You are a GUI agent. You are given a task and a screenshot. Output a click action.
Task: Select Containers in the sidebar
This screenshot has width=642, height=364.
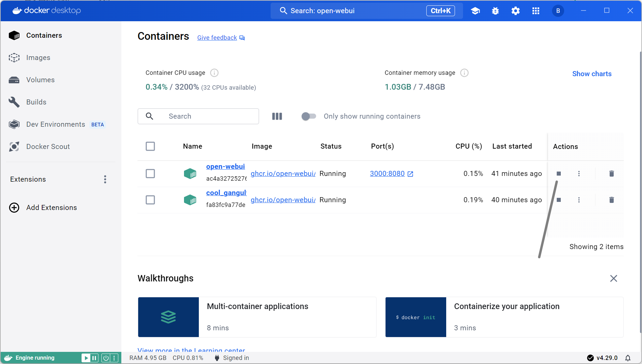(x=61, y=35)
